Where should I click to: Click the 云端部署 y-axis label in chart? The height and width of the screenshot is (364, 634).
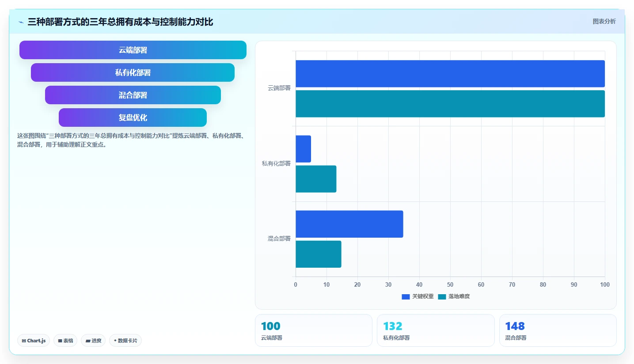(279, 88)
